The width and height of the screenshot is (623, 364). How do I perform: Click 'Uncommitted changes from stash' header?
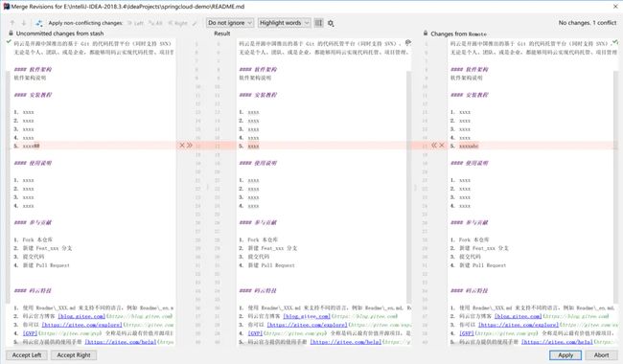pyautogui.click(x=59, y=34)
